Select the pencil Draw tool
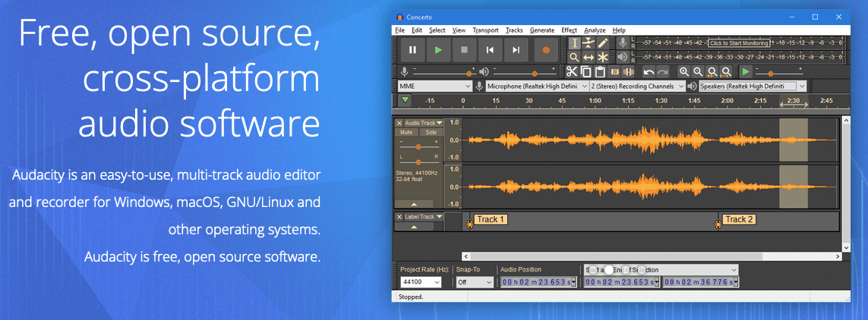The height and width of the screenshot is (320, 868). pyautogui.click(x=603, y=43)
